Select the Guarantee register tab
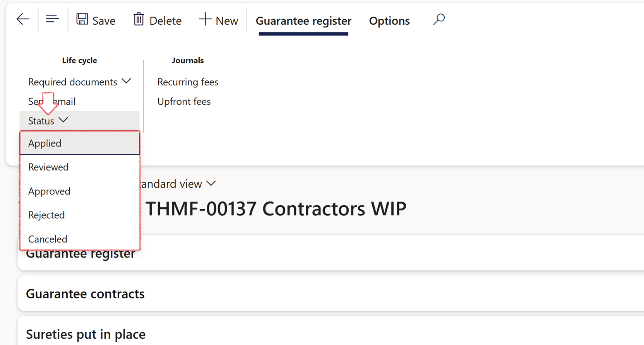Image resolution: width=644 pixels, height=345 pixels. (x=303, y=21)
